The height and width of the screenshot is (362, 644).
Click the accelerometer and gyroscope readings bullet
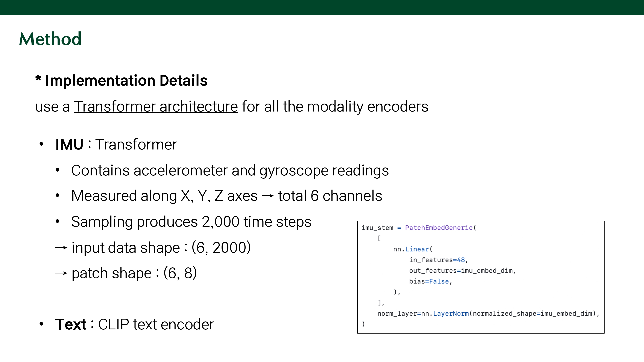click(230, 171)
